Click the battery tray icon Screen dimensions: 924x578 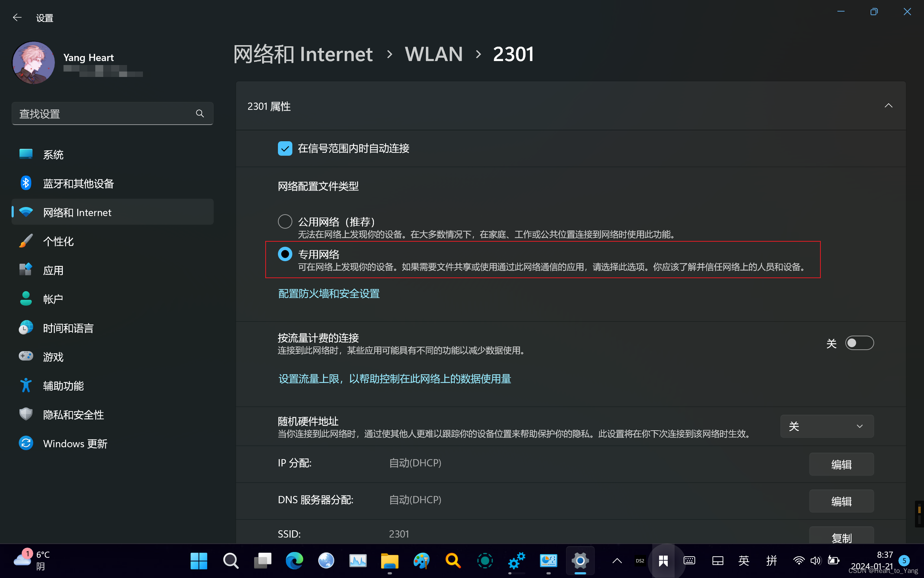(x=833, y=561)
